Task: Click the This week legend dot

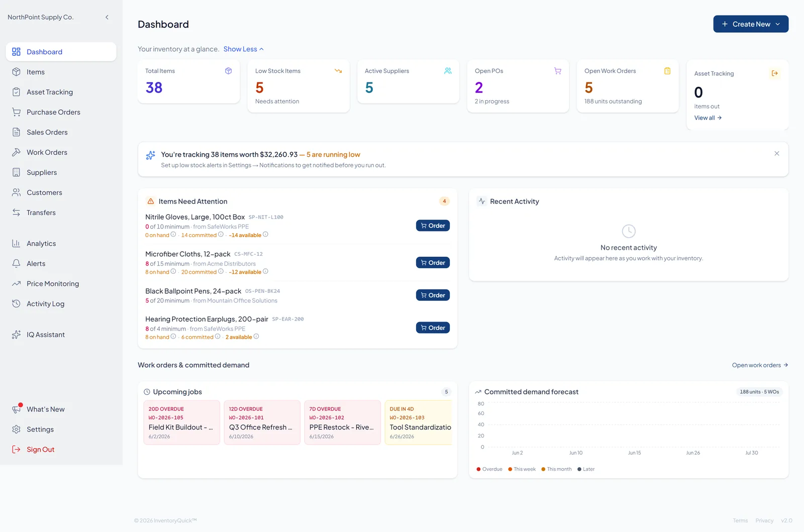Action: 510,469
